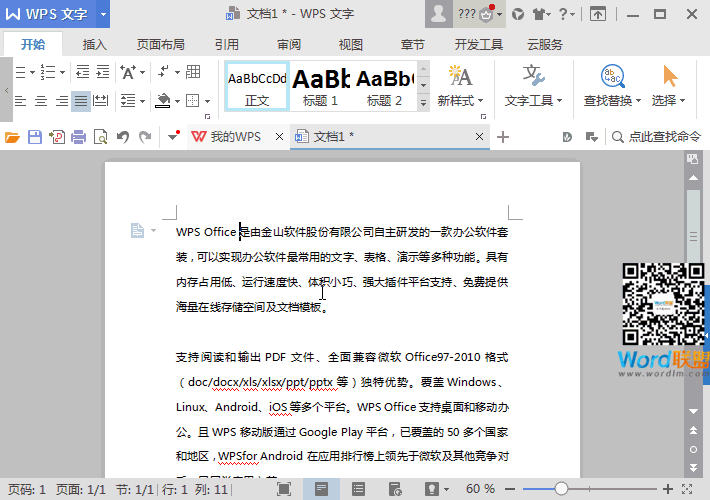Open the 开发工具 tab
710x500 pixels.
tap(479, 44)
